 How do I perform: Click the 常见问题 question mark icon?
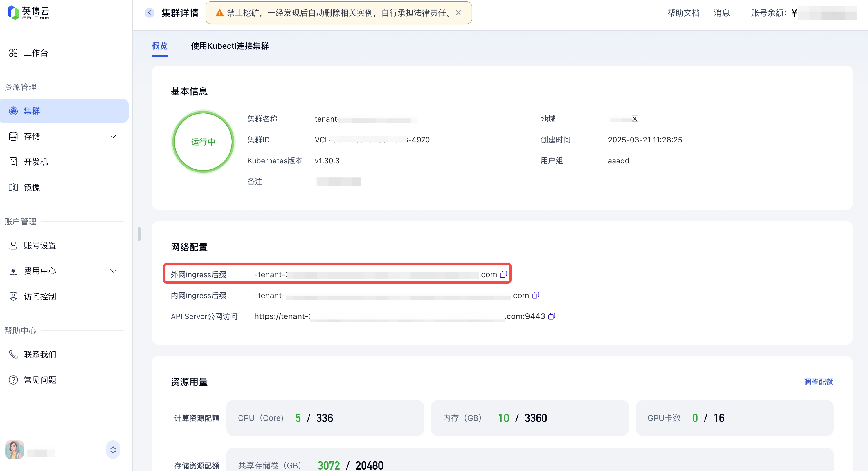point(13,380)
